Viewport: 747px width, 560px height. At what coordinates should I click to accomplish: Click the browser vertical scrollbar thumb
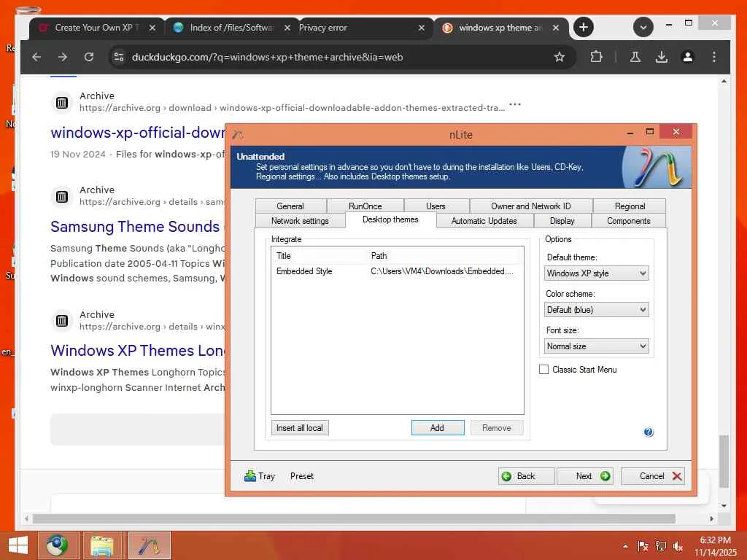724,461
